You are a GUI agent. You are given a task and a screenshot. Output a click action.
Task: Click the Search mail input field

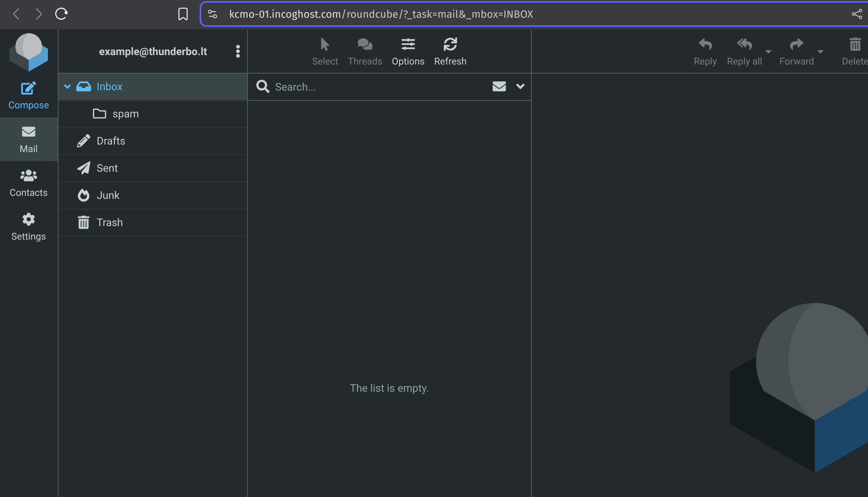[x=377, y=87]
